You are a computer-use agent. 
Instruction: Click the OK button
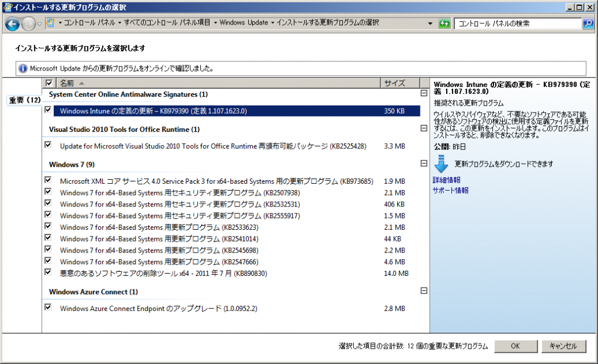515,346
